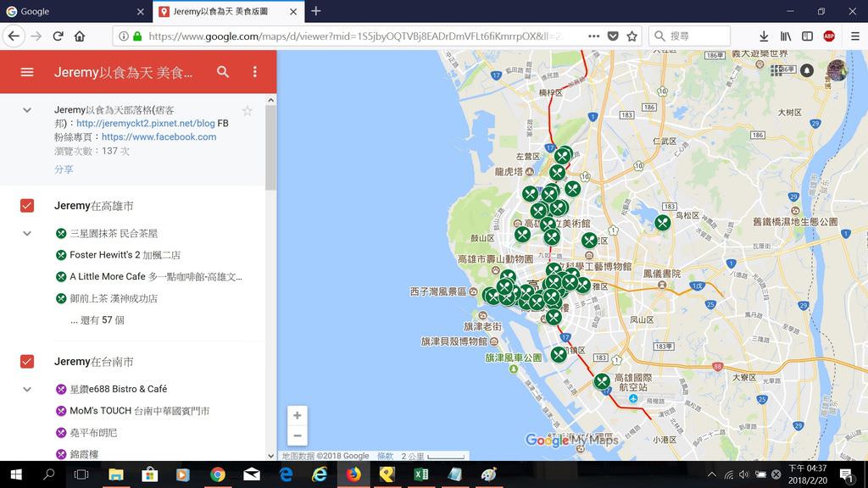The image size is (868, 488).
Task: Toggle the Firefox sidebar
Action: pyautogui.click(x=807, y=36)
